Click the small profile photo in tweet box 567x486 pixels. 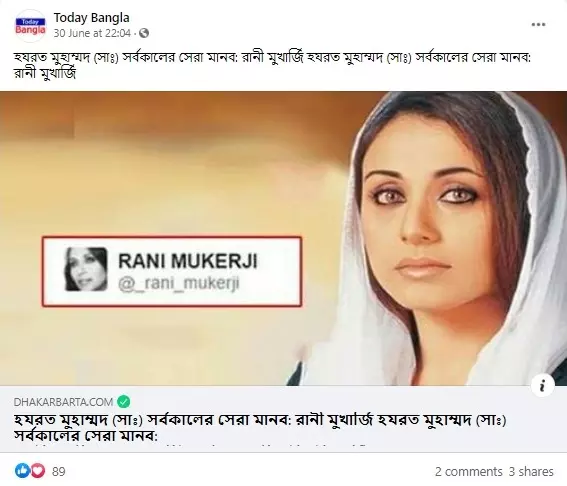[x=86, y=269]
